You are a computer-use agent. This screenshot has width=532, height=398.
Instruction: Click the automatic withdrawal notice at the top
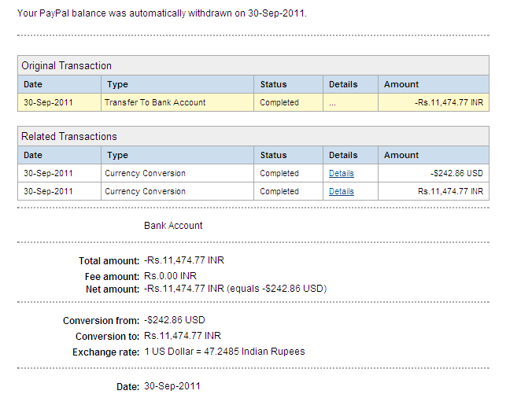[161, 13]
